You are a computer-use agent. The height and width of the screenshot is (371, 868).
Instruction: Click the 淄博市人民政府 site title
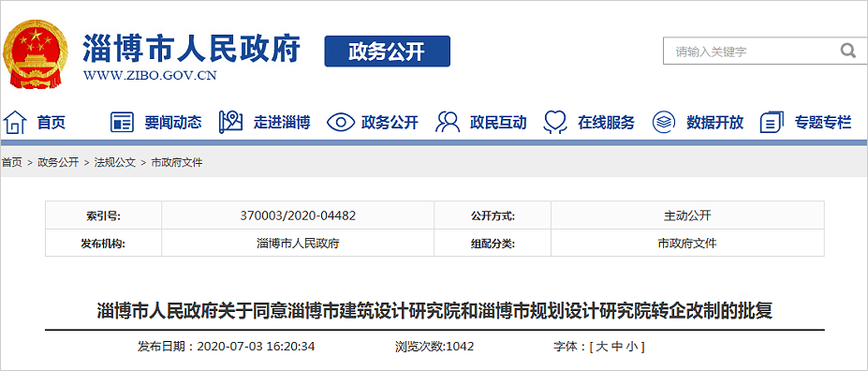192,49
